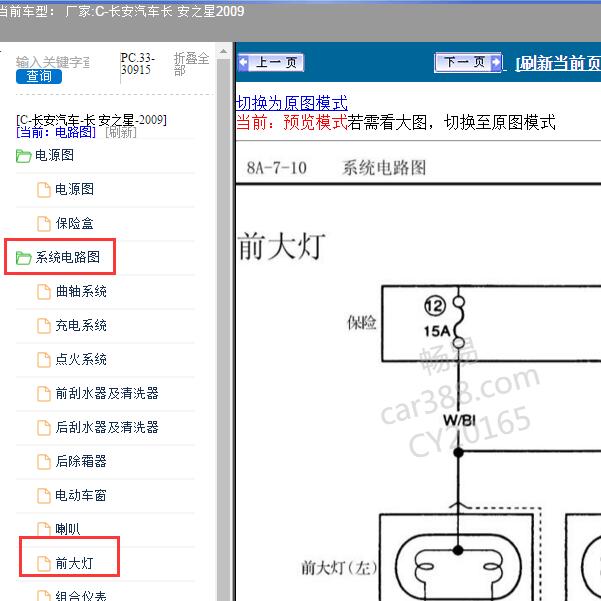Open the 后除霜器 tree item
Screen dimensions: 601x601
(x=81, y=461)
